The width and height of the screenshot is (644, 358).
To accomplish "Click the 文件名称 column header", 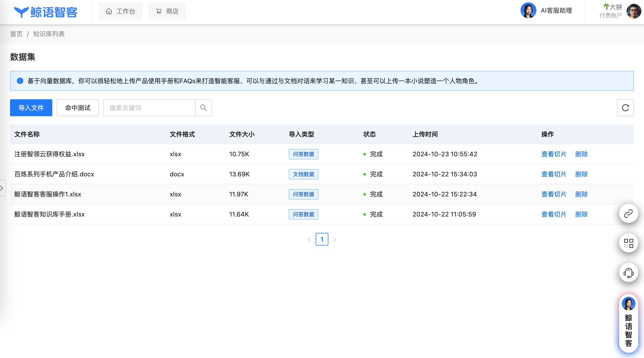I will tap(27, 134).
